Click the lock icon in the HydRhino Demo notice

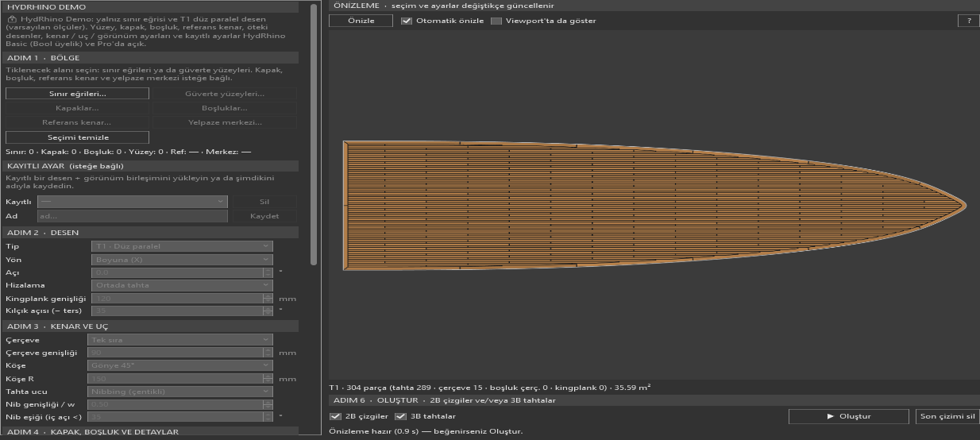pos(12,19)
